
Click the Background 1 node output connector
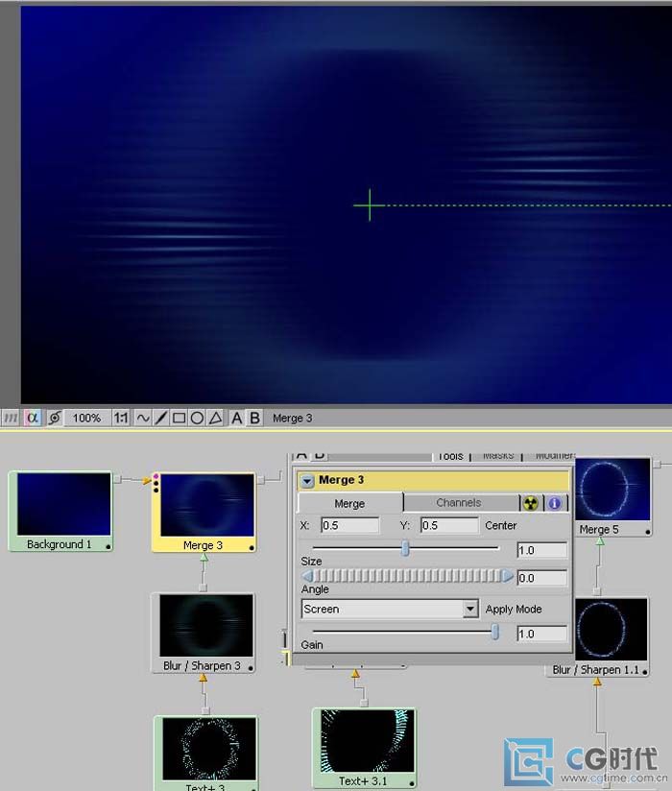click(117, 479)
